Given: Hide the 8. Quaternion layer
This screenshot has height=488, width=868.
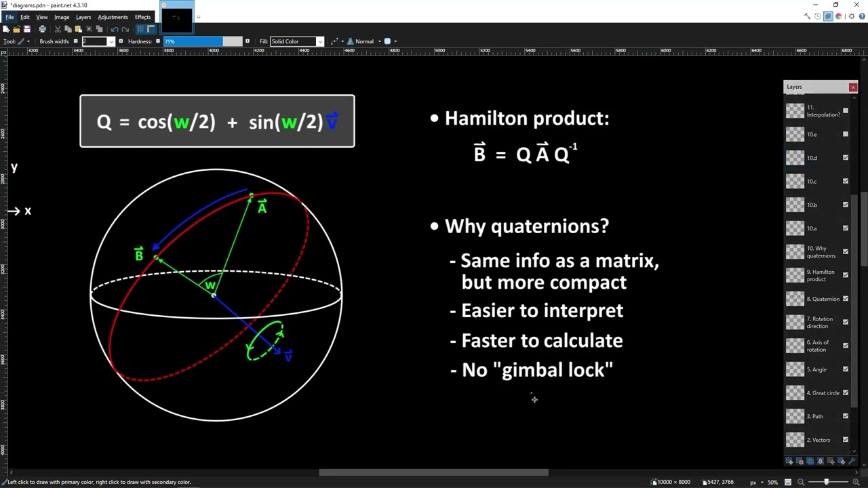Looking at the screenshot, I should click(845, 299).
